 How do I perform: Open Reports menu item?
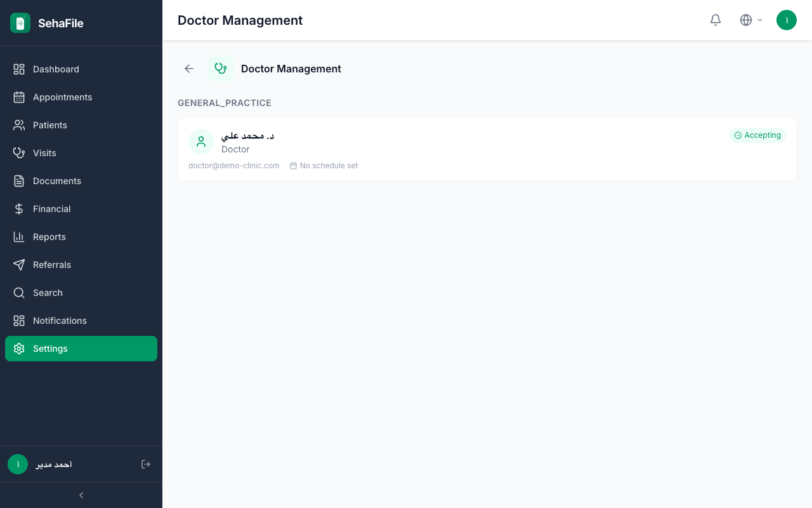click(x=81, y=237)
